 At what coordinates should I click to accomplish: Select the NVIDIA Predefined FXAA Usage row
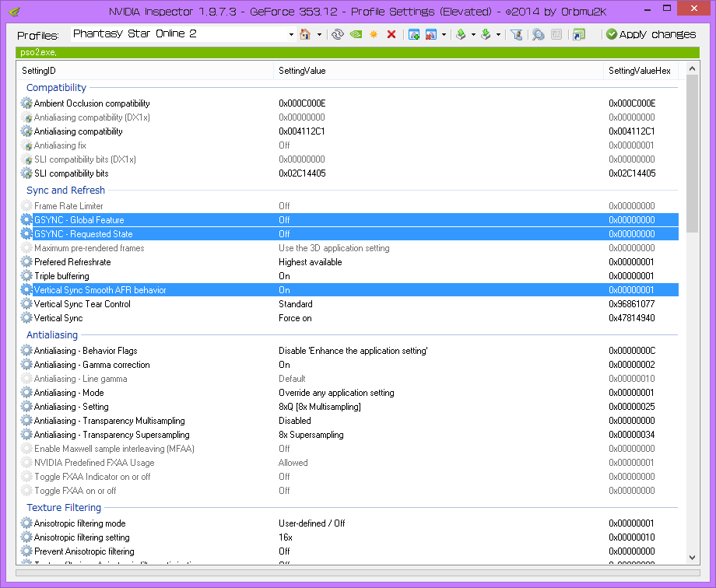[349, 463]
